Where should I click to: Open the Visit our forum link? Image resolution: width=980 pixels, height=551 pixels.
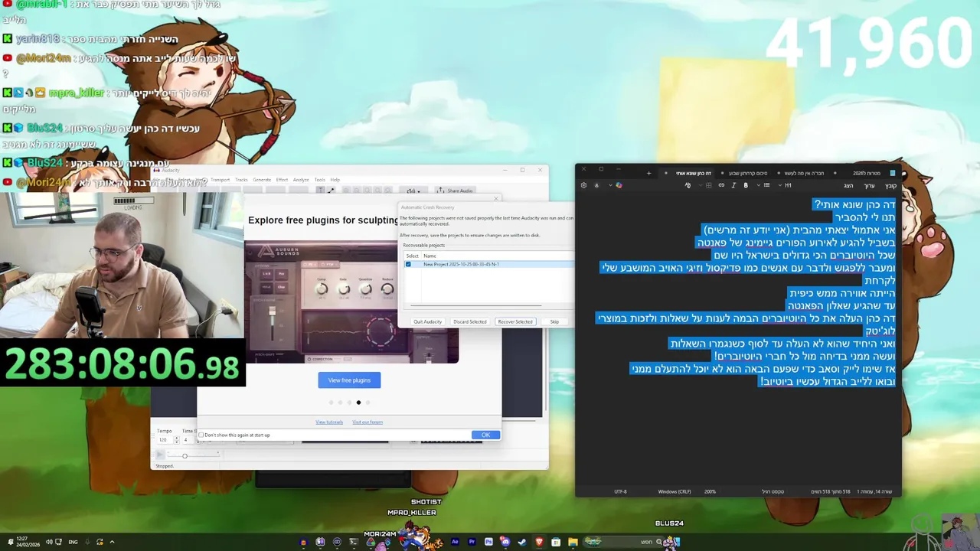367,422
